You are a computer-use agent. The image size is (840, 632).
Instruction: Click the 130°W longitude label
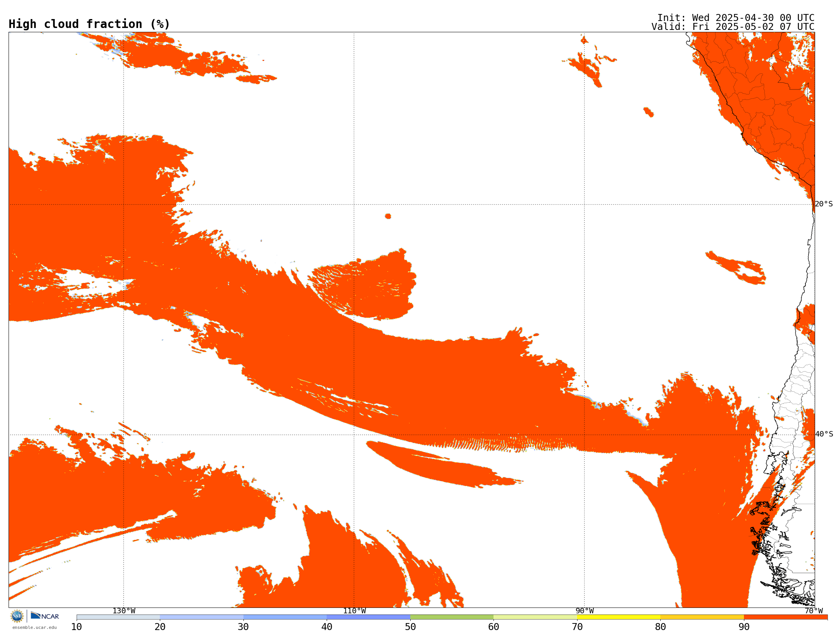tap(124, 611)
